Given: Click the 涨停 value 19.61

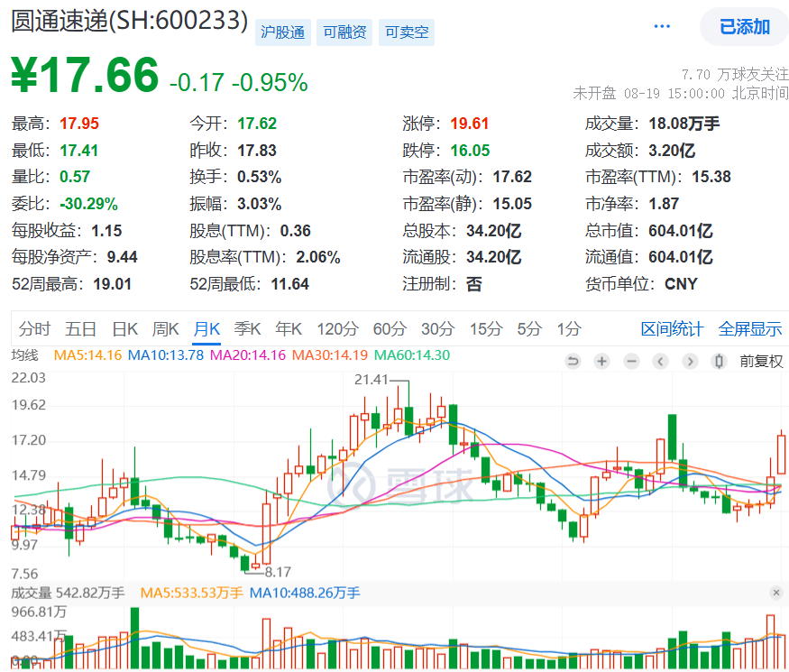Looking at the screenshot, I should [470, 124].
